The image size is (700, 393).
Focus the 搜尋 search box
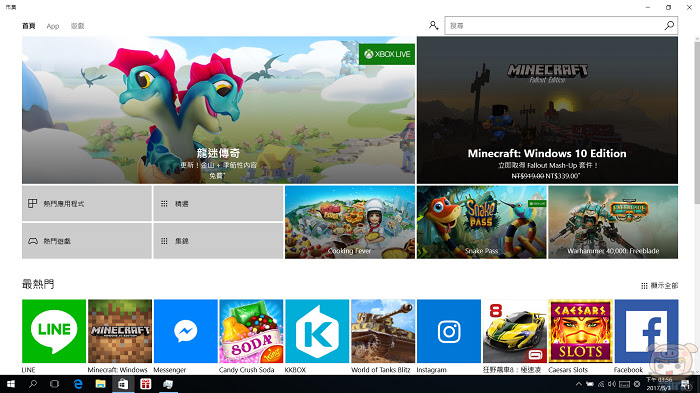561,25
